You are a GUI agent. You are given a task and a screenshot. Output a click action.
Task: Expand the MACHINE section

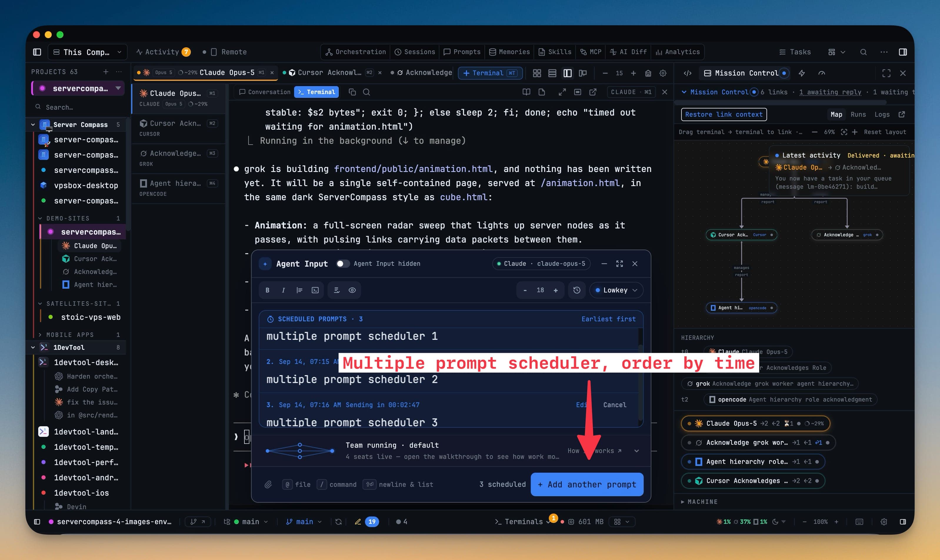pyautogui.click(x=699, y=502)
